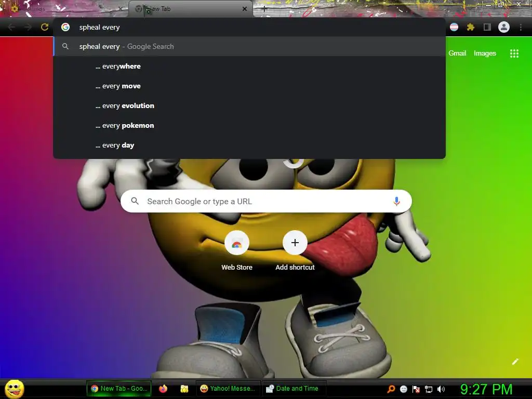This screenshot has height=399, width=532.
Task: Choose the 'every day' suggestion
Action: click(x=249, y=145)
